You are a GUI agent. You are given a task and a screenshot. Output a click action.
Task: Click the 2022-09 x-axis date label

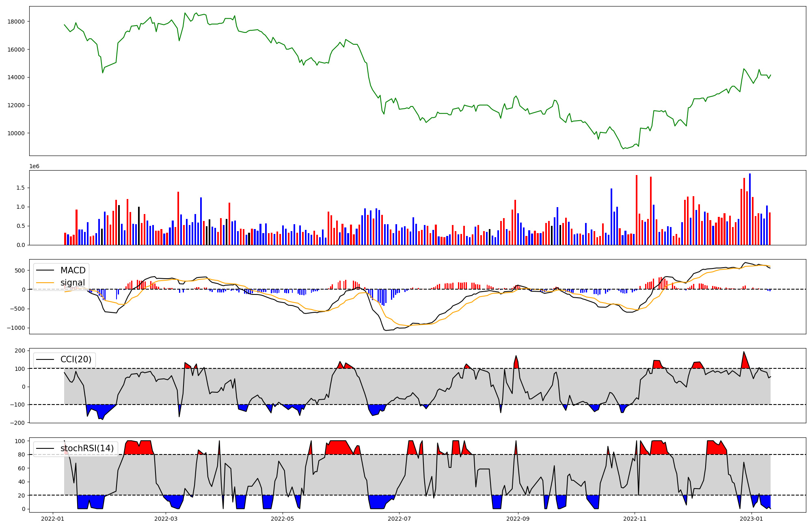coord(518,519)
